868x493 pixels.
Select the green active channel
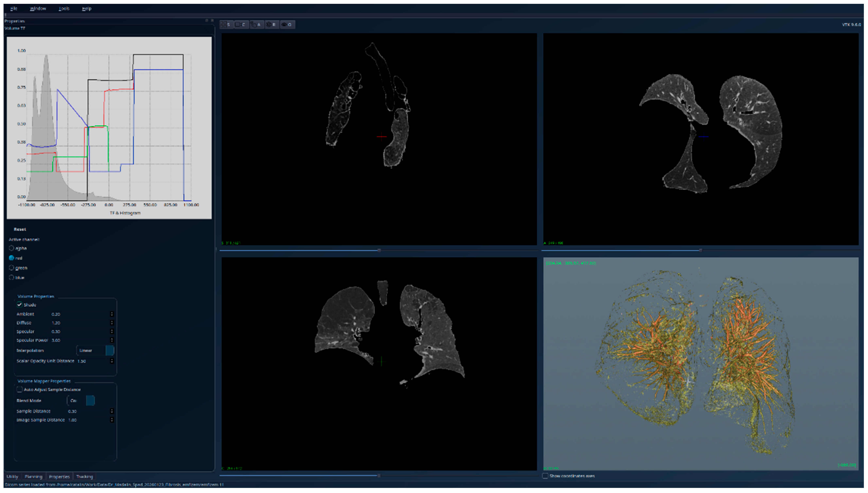[12, 268]
